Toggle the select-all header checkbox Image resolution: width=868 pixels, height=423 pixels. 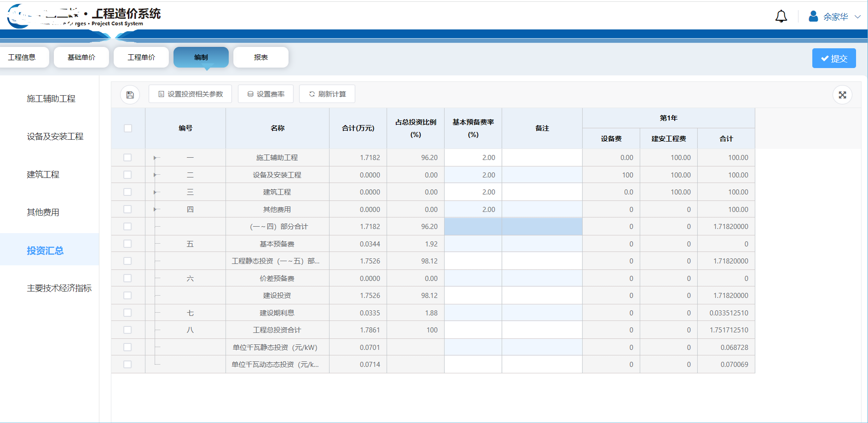tap(128, 128)
